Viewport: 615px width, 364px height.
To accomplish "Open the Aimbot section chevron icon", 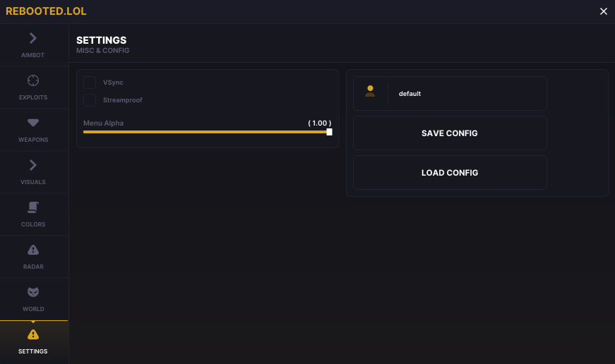I will (33, 38).
